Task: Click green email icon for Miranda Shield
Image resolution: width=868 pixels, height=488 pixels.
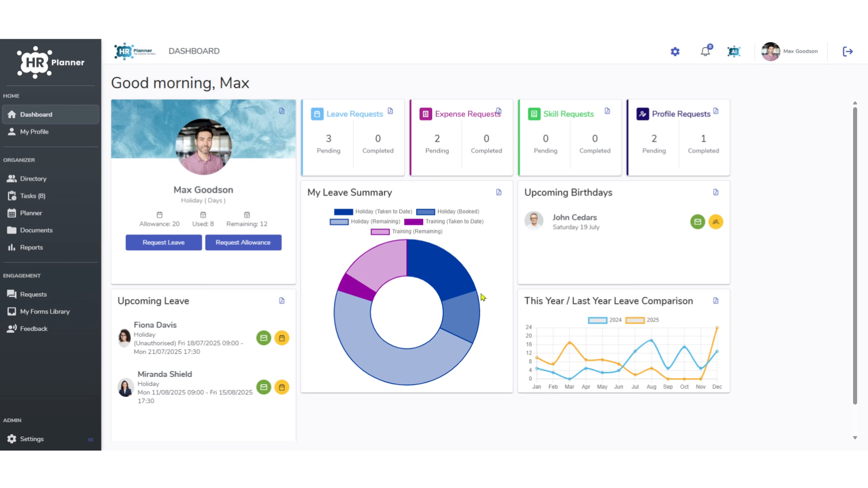Action: (264, 387)
